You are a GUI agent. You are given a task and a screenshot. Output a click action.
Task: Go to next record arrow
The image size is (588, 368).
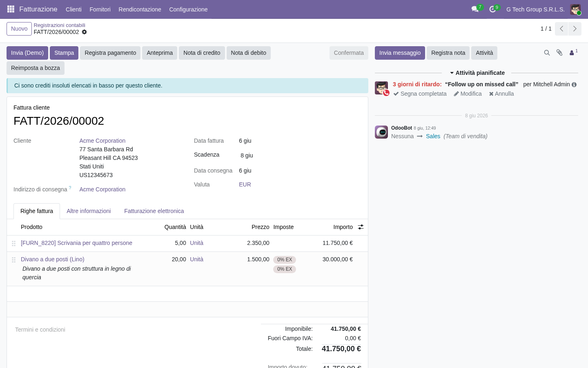[575, 29]
